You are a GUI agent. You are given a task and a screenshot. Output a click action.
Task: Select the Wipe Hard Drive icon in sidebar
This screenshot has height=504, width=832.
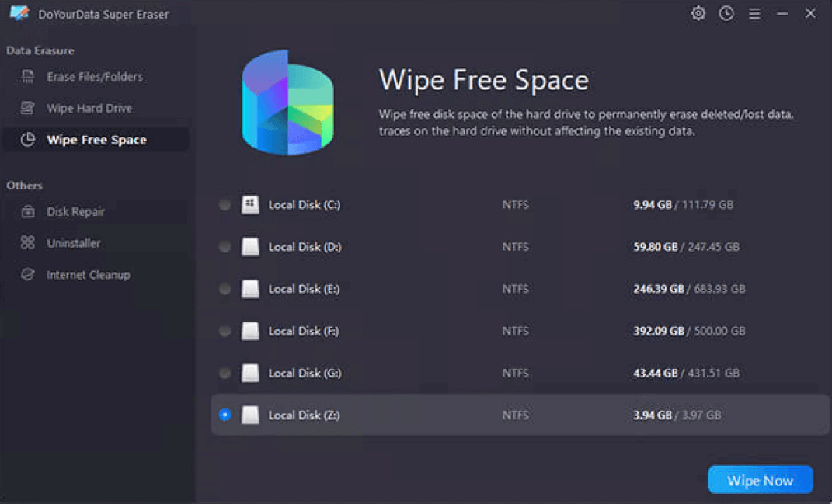[29, 108]
